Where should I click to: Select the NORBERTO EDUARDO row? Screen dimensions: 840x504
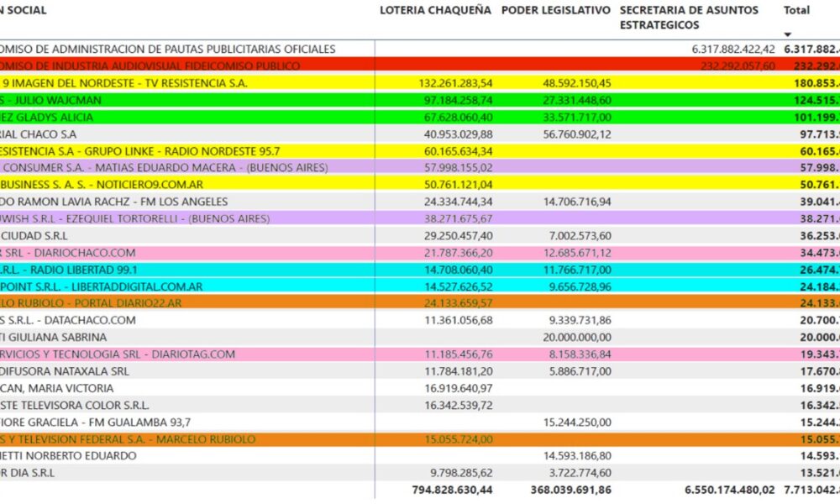pyautogui.click(x=420, y=456)
